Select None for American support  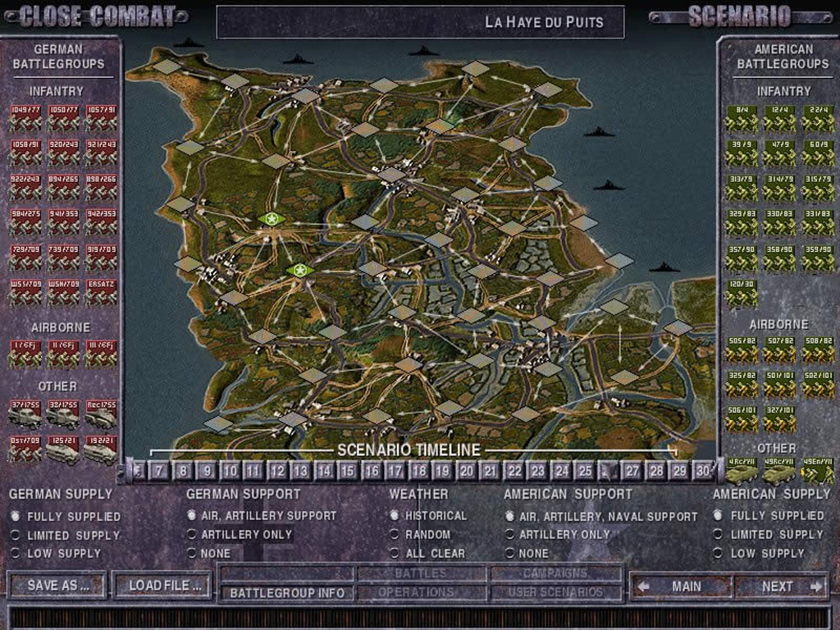point(509,553)
